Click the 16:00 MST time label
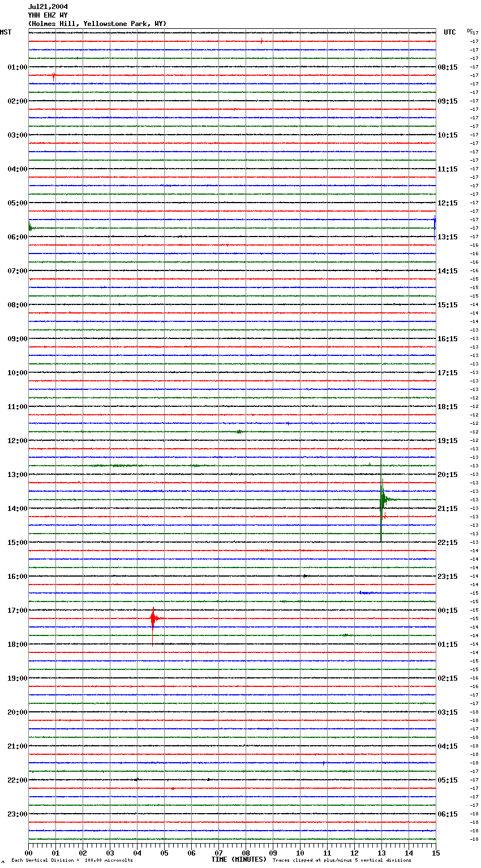481x868 pixels. [18, 577]
